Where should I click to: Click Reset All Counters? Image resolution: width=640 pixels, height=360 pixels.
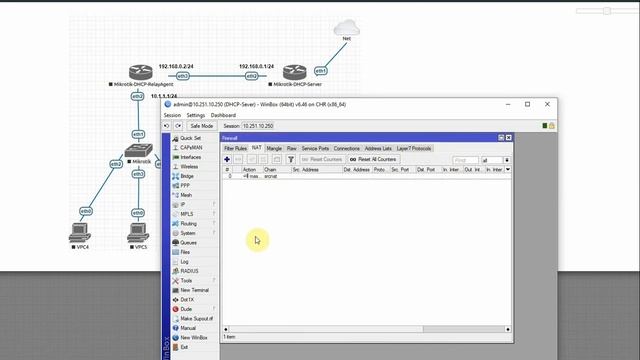coord(373,159)
